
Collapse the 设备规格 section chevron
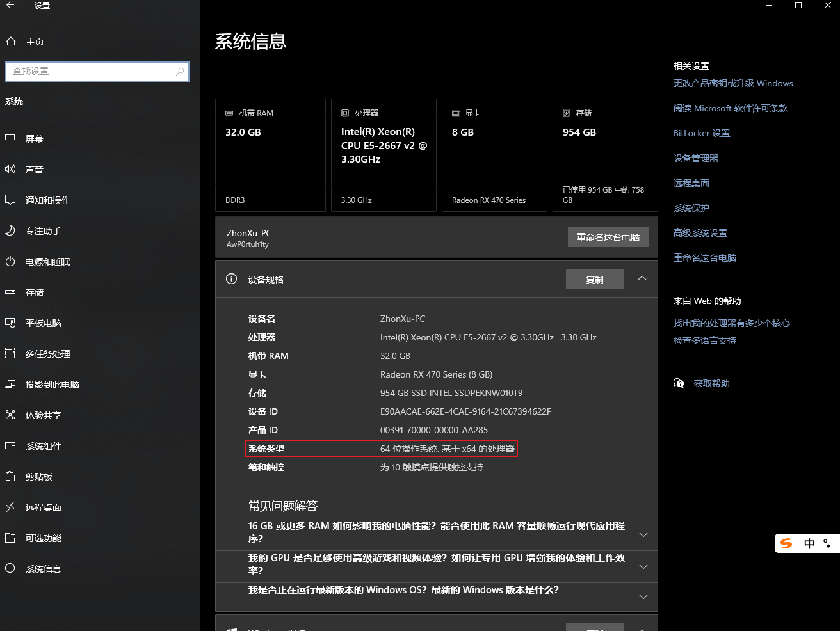click(x=642, y=278)
